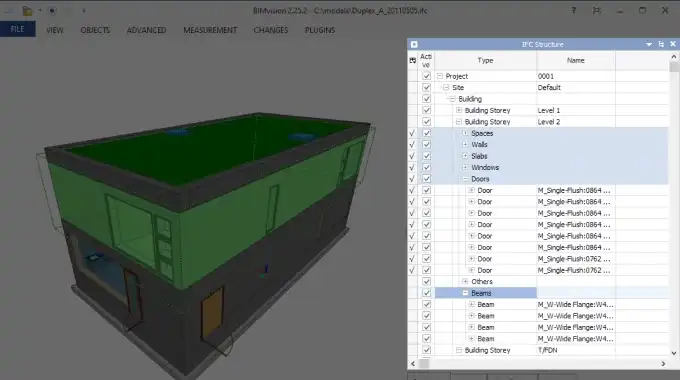Collapse the Site tree node
The width and height of the screenshot is (680, 380).
tap(446, 87)
